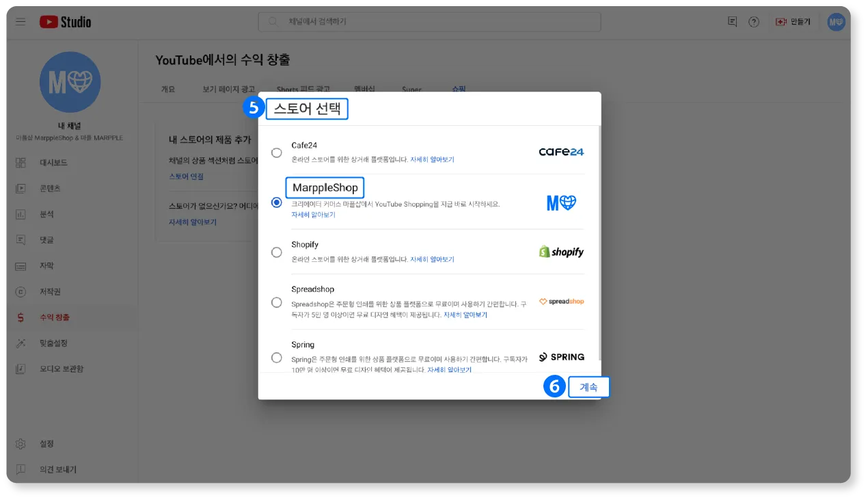Click the 의견 보내기 feedback icon

(21, 469)
